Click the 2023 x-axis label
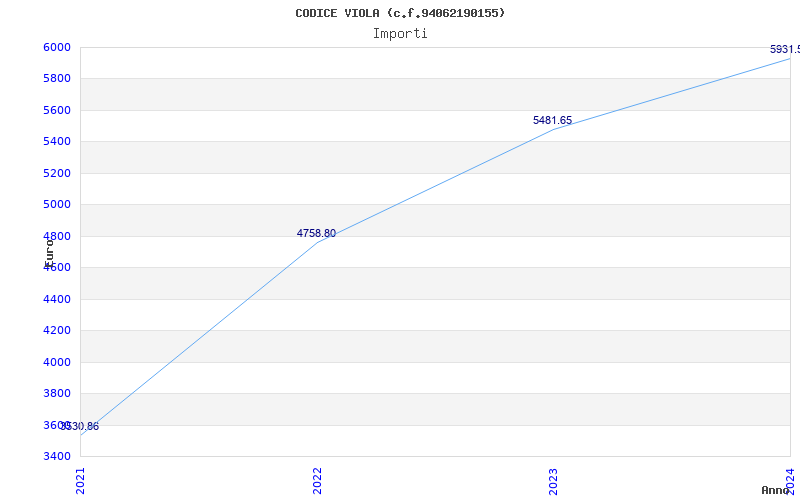The height and width of the screenshot is (500, 800). (x=554, y=481)
